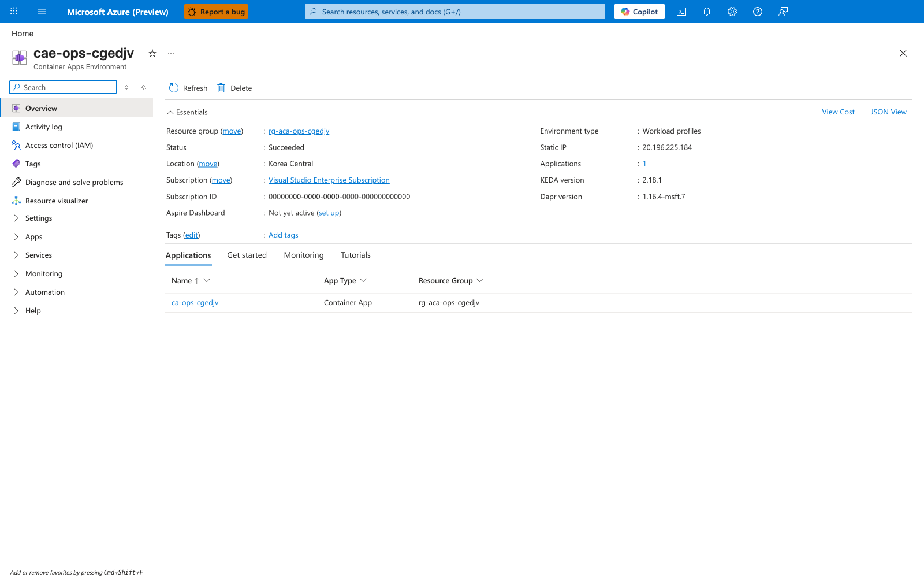Open the Azure apps grid launcher
Image resolution: width=924 pixels, height=578 pixels.
(x=14, y=12)
